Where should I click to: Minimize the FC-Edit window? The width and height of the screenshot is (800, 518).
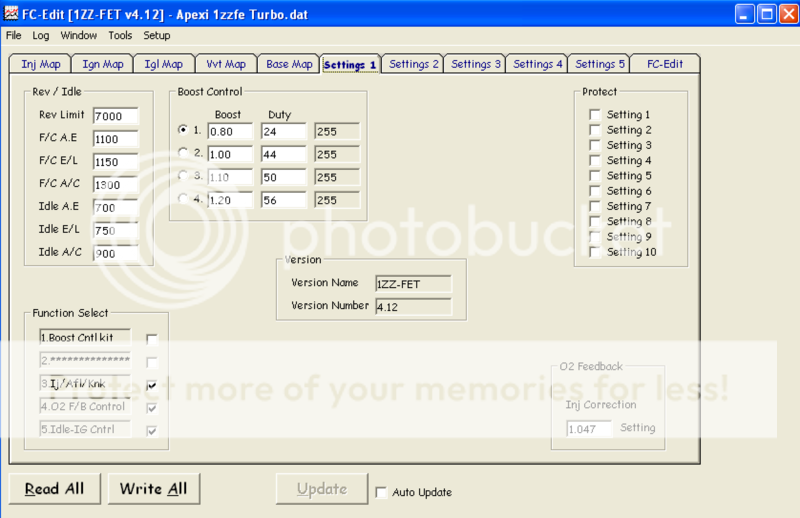[746, 13]
